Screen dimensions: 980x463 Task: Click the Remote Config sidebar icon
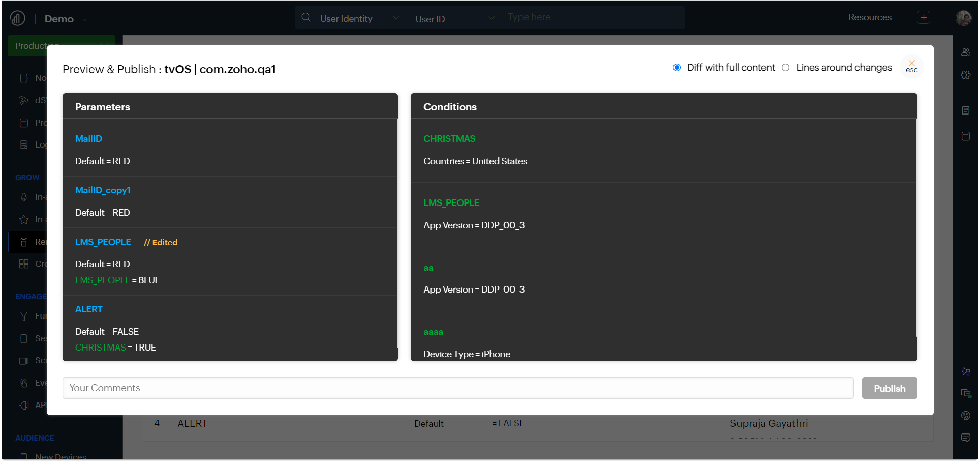(24, 242)
